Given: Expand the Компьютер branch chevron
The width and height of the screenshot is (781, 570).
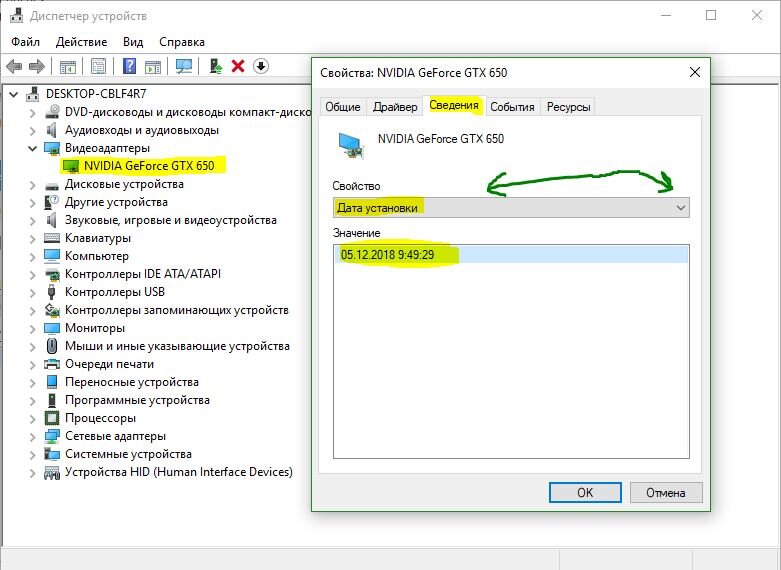Looking at the screenshot, I should (32, 257).
